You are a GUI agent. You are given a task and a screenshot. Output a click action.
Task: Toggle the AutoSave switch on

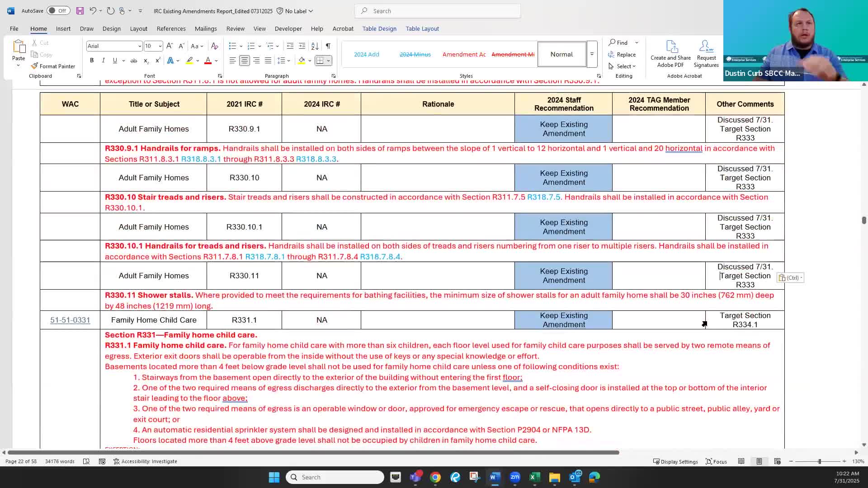pyautogui.click(x=58, y=10)
